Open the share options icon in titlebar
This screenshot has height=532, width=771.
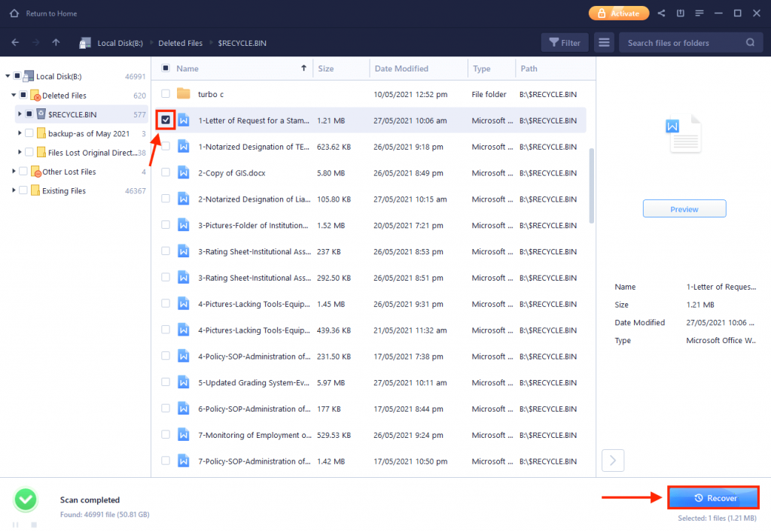[x=662, y=13]
